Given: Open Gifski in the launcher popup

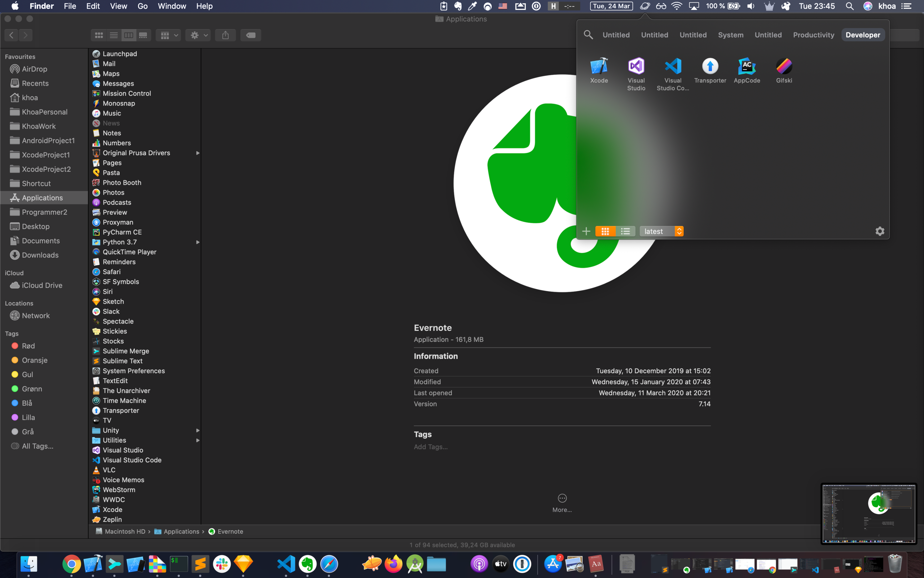Looking at the screenshot, I should click(784, 70).
